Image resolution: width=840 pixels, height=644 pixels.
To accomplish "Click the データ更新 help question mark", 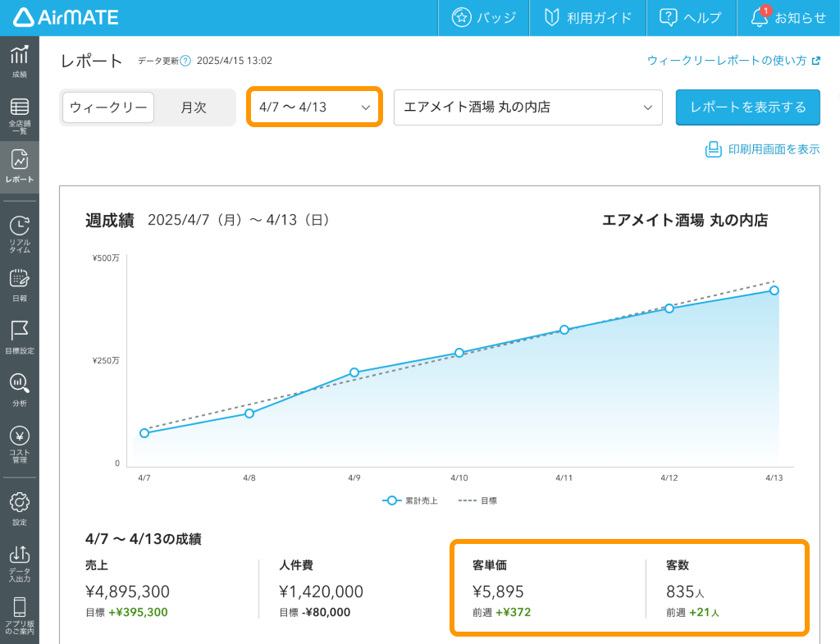I will (x=185, y=61).
